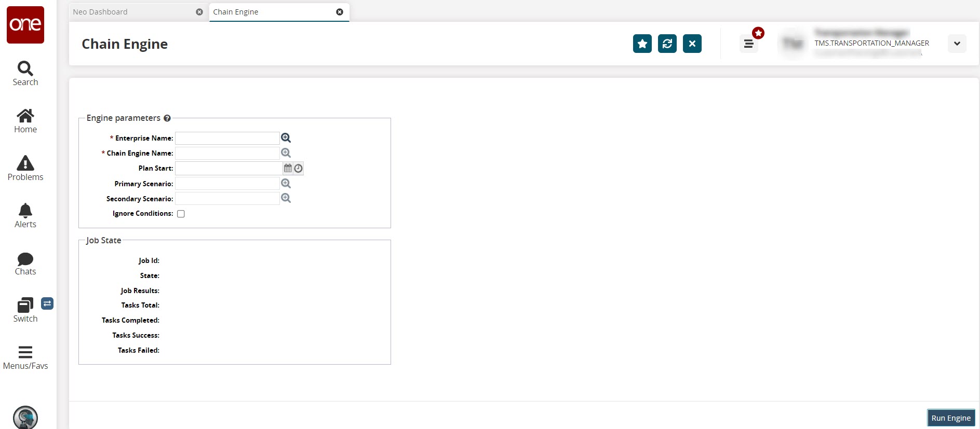Click the Engine parameters section title

(x=124, y=118)
